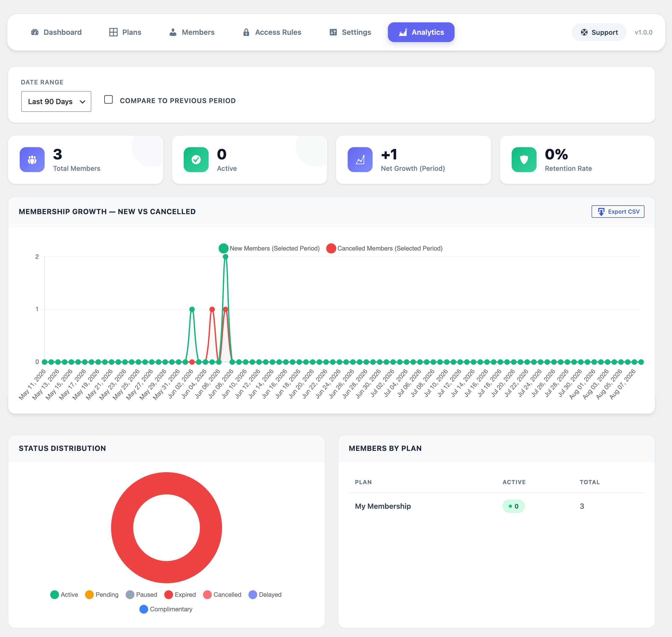Enable Compare to Previous Period checkbox
Viewport: 672px width, 637px height.
pyautogui.click(x=109, y=99)
